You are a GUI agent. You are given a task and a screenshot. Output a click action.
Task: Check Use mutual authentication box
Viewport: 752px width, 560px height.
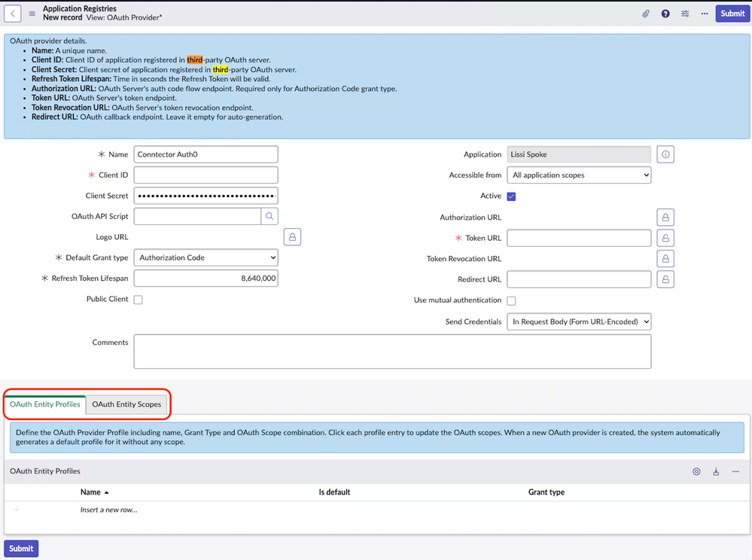[x=511, y=300]
